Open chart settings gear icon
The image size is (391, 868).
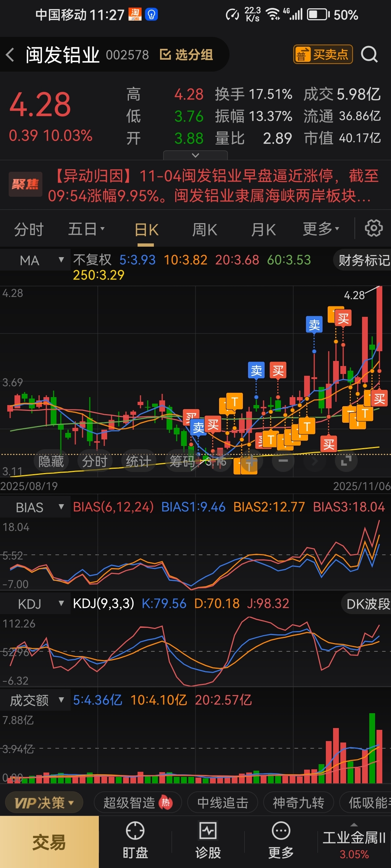click(374, 228)
